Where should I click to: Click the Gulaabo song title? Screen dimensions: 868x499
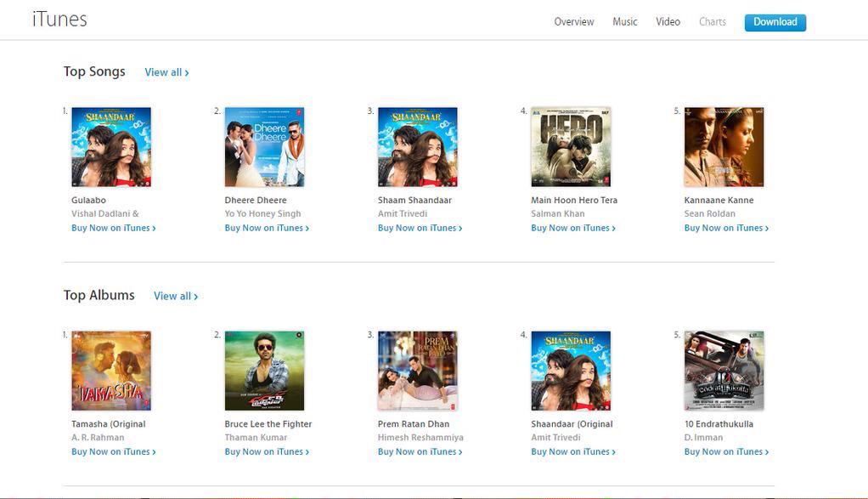88,200
